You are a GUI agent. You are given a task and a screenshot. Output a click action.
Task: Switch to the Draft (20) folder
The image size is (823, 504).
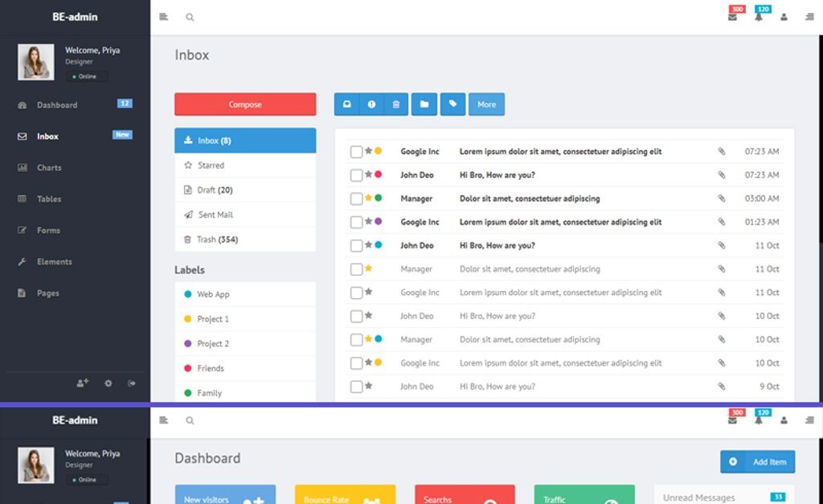click(x=215, y=191)
